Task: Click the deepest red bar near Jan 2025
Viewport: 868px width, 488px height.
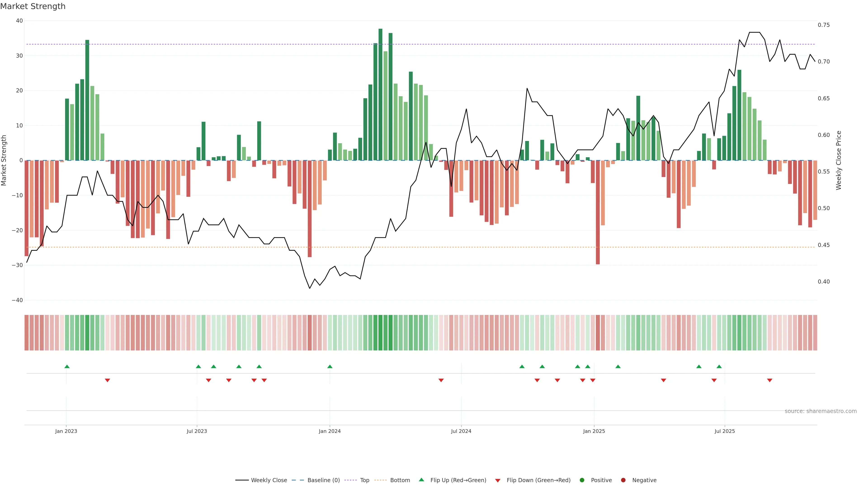Action: [x=598, y=212]
